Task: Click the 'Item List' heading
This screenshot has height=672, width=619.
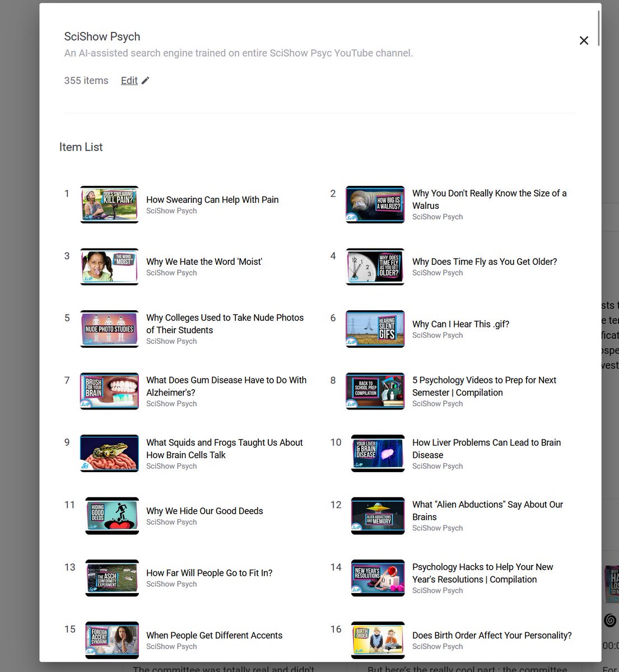Action: click(x=81, y=147)
